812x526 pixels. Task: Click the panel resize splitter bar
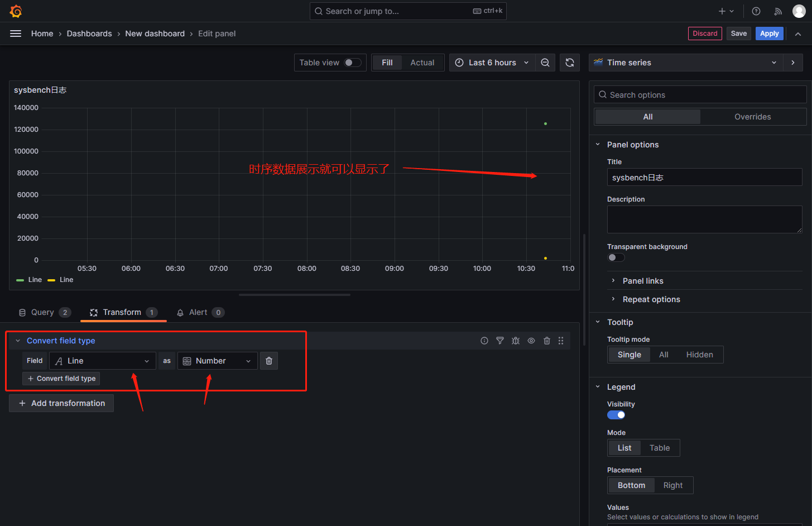(x=295, y=295)
